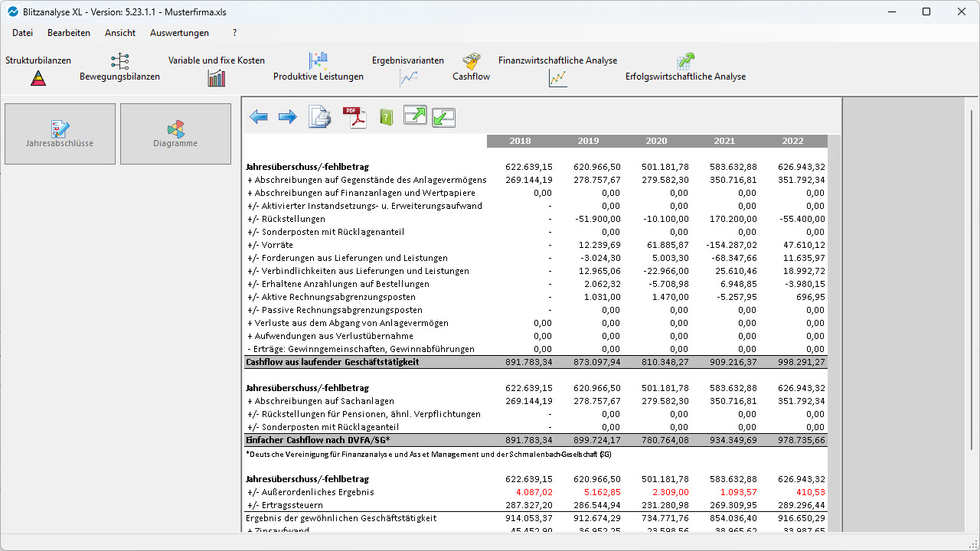Click '+/- Passive Rechnungsabgrenzungsposten' row label
The image size is (980, 551).
click(x=335, y=310)
